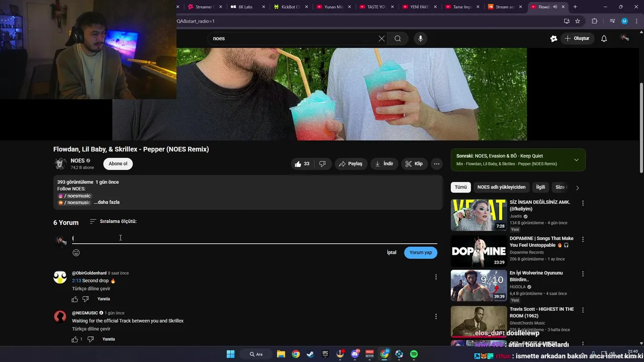Cancel the comment with İptal
The image size is (644, 362).
coord(391,252)
